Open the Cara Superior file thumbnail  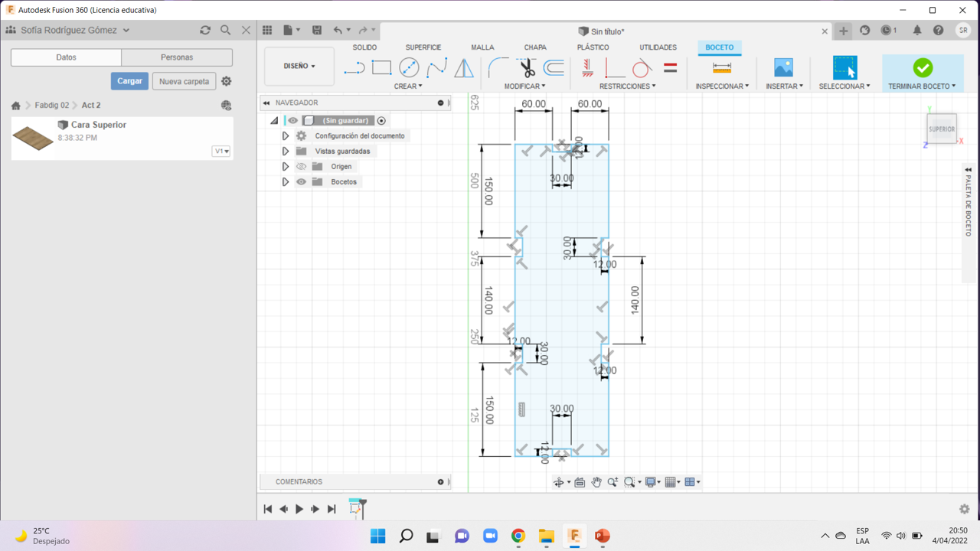pos(33,138)
